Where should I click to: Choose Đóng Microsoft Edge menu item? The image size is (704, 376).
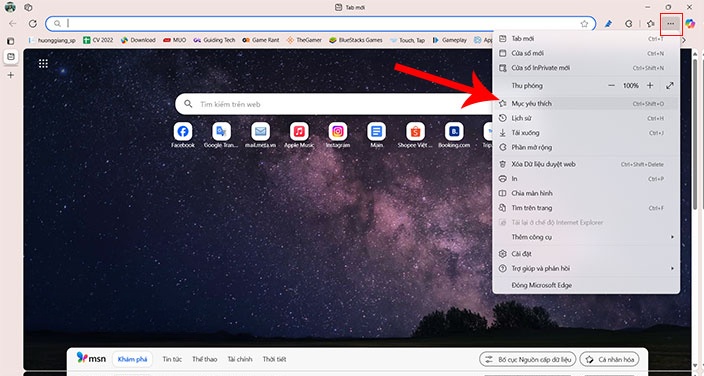click(586, 285)
